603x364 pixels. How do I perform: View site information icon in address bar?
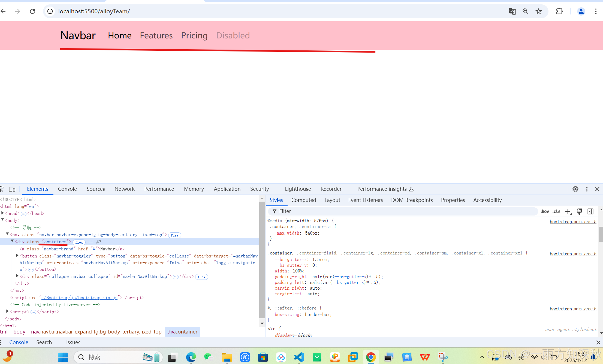[x=50, y=11]
